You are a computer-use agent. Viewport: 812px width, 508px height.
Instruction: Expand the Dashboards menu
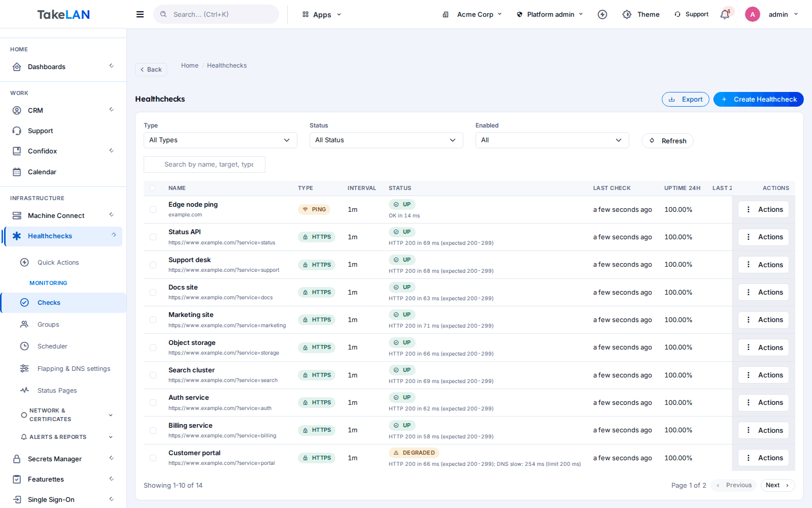[x=63, y=67]
